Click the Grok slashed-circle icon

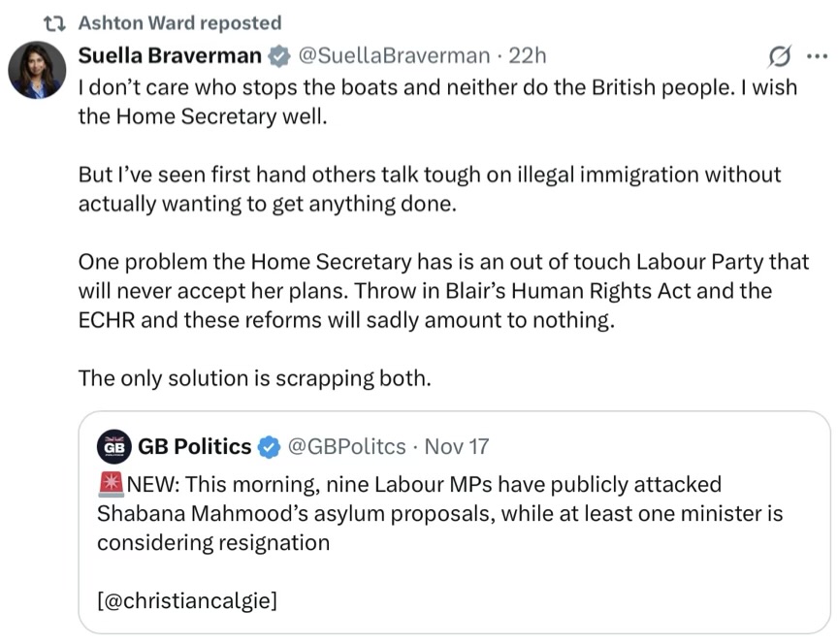pos(778,56)
